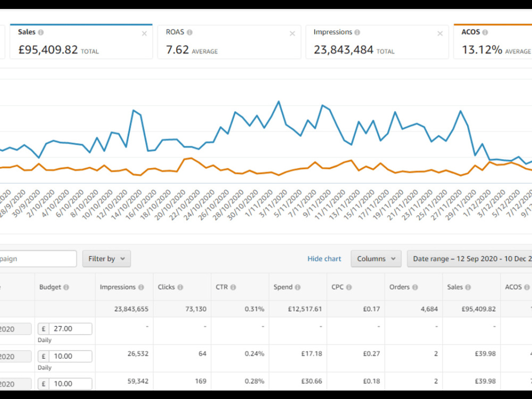This screenshot has height=399, width=532.
Task: Click the £0.18 CPC cell
Action: pyautogui.click(x=371, y=381)
